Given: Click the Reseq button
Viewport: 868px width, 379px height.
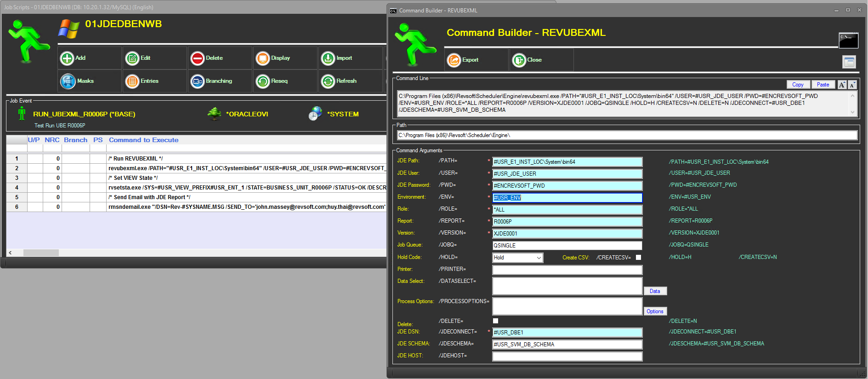Looking at the screenshot, I should point(285,81).
